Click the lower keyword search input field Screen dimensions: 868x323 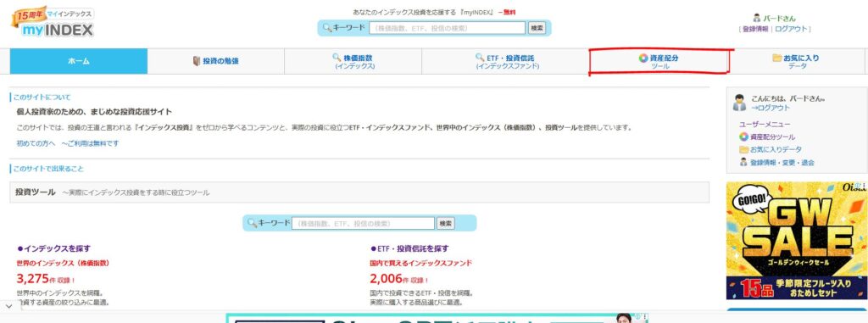pyautogui.click(x=363, y=223)
